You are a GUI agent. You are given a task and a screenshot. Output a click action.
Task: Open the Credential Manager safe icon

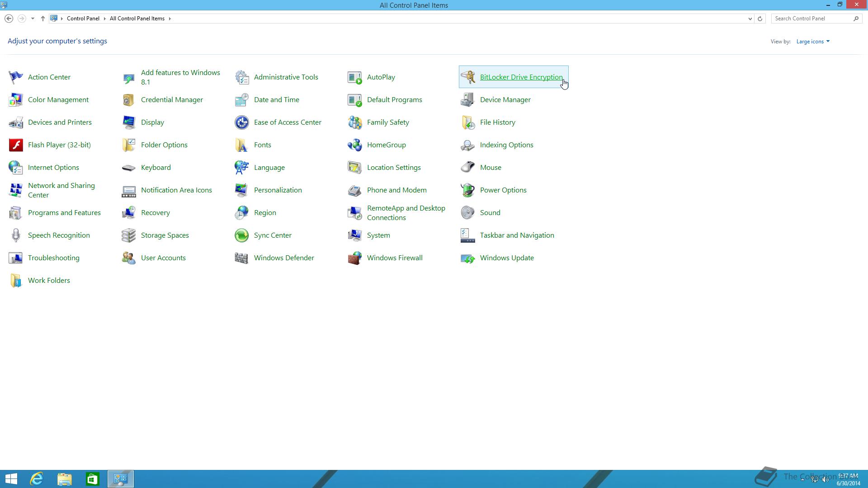tap(129, 100)
